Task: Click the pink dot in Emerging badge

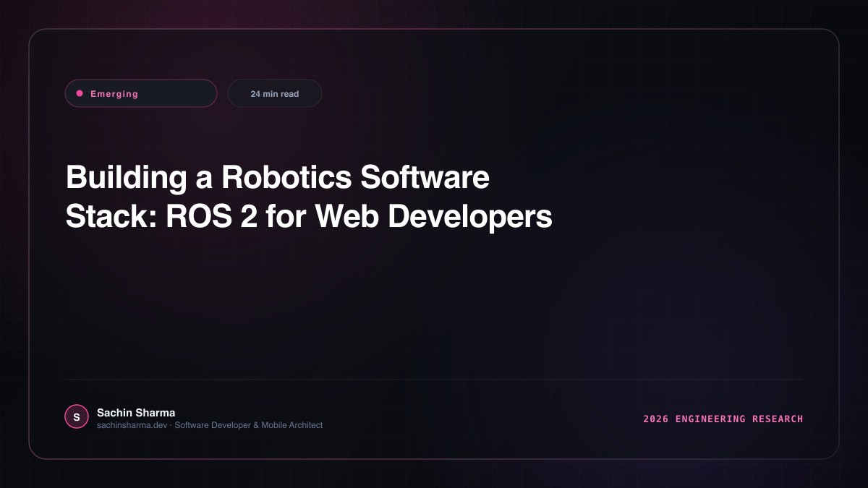Action: coord(80,93)
